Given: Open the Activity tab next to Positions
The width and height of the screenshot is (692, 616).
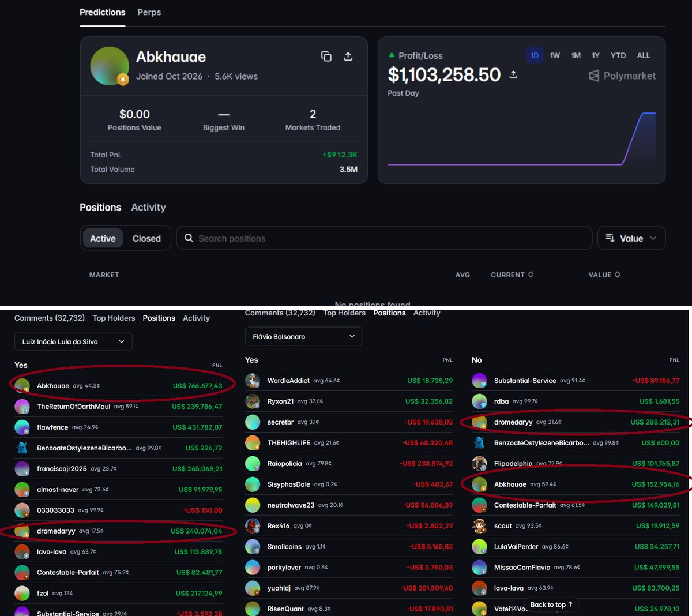Looking at the screenshot, I should 148,207.
